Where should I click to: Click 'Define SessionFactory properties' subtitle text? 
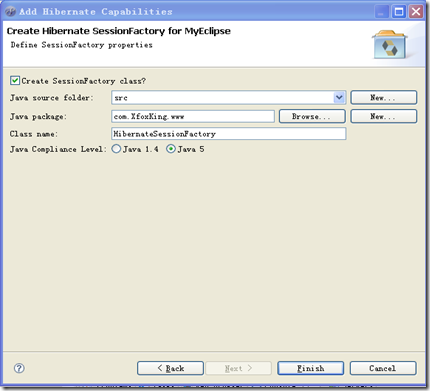click(x=82, y=45)
